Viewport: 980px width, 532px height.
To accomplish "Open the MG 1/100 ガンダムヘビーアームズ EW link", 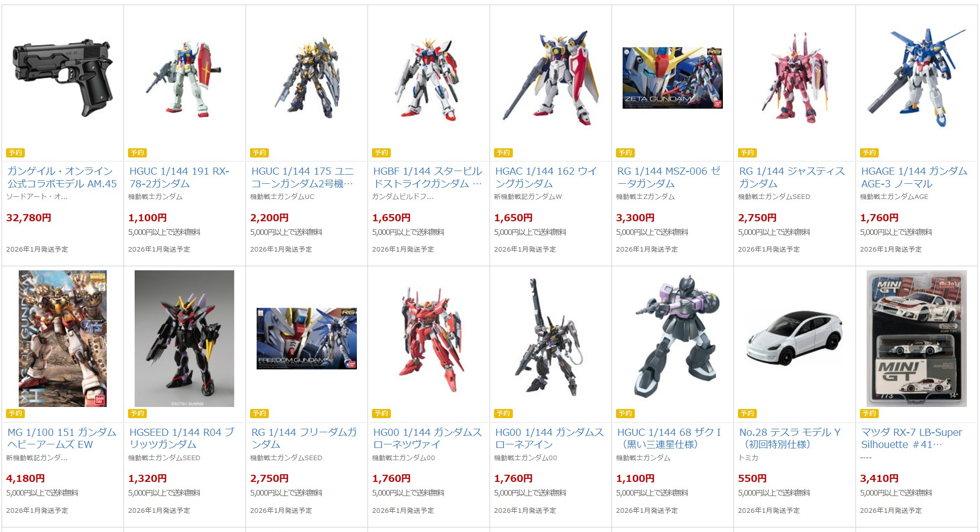I will [x=62, y=438].
